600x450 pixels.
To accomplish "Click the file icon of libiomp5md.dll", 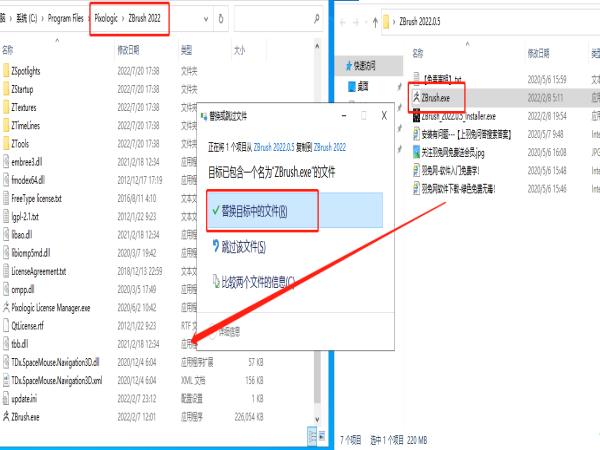I will (x=6, y=253).
